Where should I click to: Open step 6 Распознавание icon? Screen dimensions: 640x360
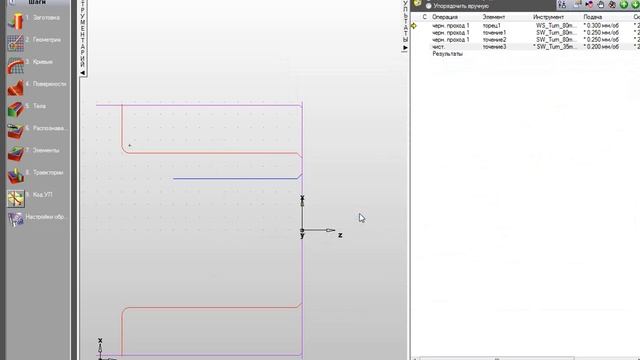[16, 131]
